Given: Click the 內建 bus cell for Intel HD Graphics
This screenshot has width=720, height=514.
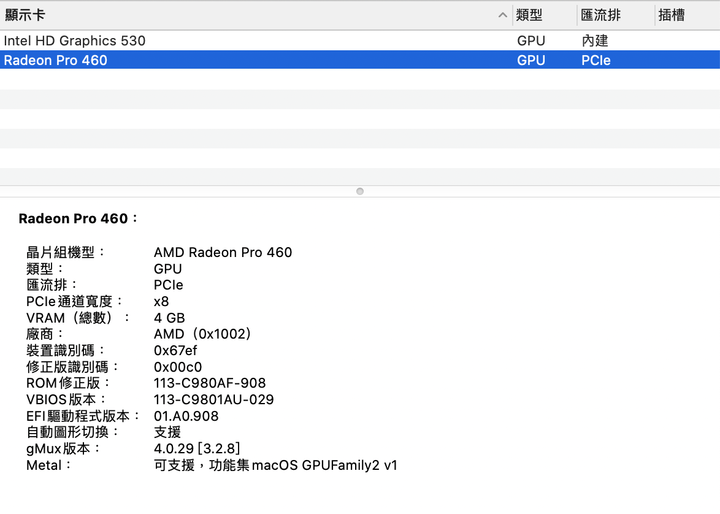Looking at the screenshot, I should pos(595,41).
